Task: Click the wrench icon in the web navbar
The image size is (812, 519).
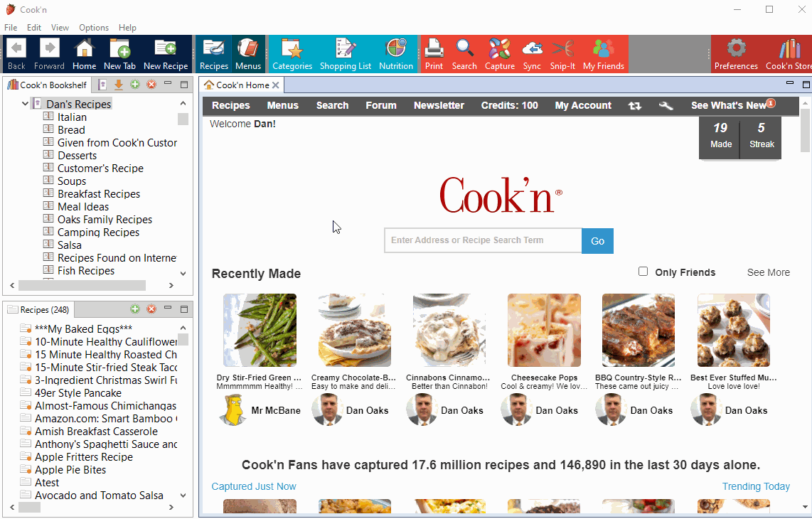Action: pos(666,106)
